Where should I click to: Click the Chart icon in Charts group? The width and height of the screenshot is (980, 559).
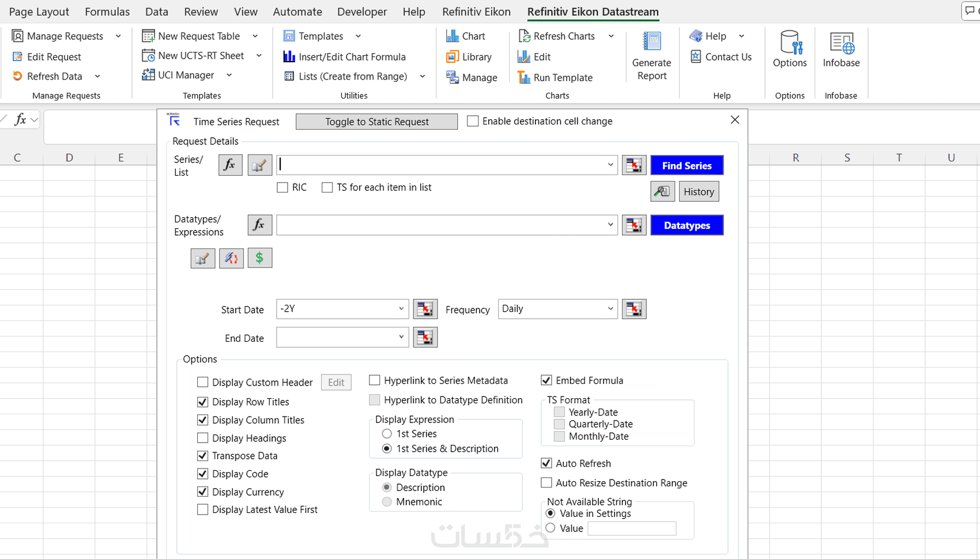click(453, 36)
